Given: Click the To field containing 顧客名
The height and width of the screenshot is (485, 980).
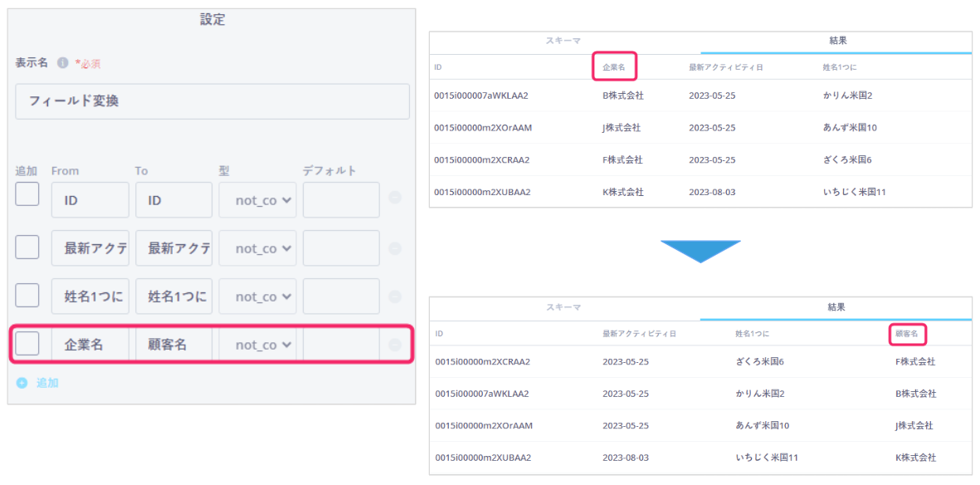Looking at the screenshot, I should click(x=173, y=344).
